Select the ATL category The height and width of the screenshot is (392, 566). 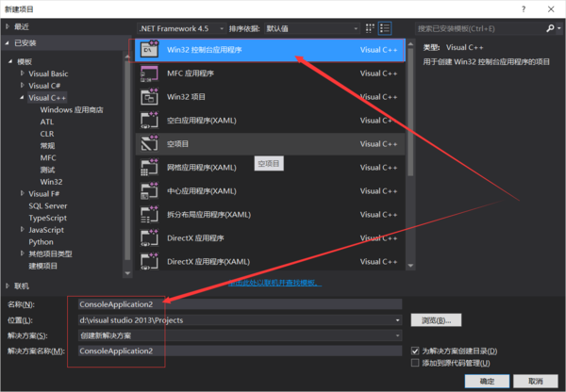pos(47,122)
